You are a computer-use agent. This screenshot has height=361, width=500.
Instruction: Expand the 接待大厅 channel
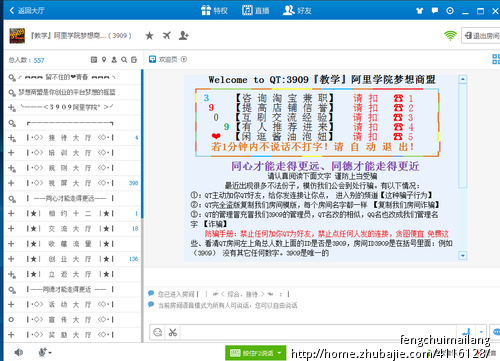(12, 138)
